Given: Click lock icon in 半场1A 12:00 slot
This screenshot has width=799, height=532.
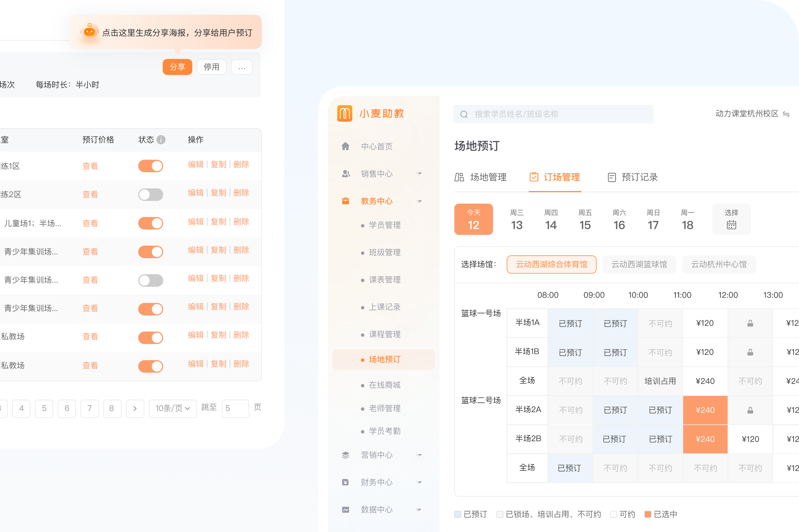Looking at the screenshot, I should 750,323.
